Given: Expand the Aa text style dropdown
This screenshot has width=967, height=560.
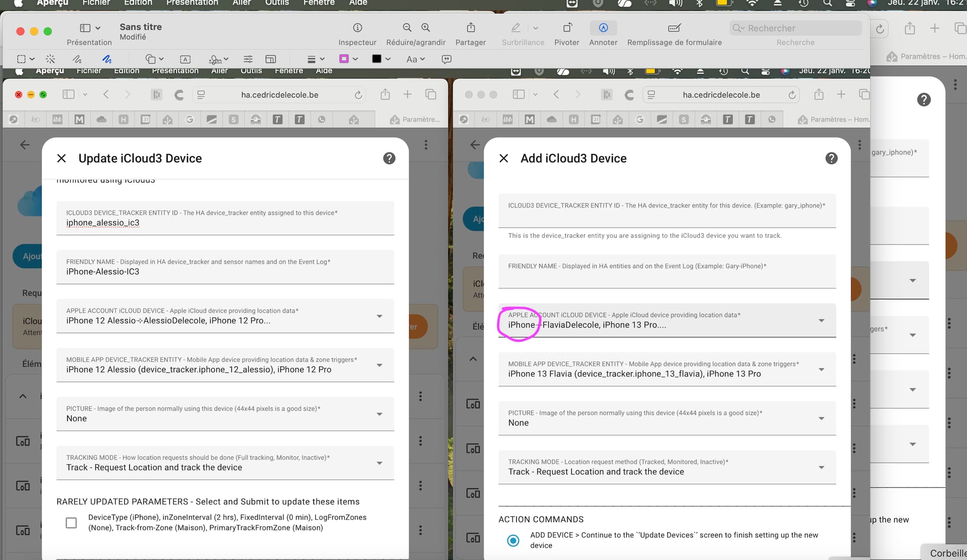Looking at the screenshot, I should click(416, 59).
